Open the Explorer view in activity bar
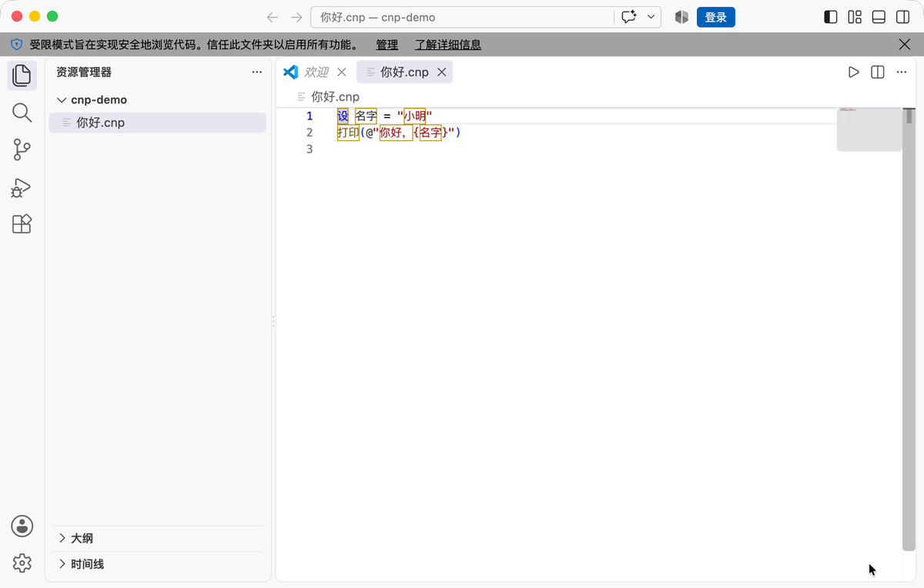924x588 pixels. click(x=22, y=76)
